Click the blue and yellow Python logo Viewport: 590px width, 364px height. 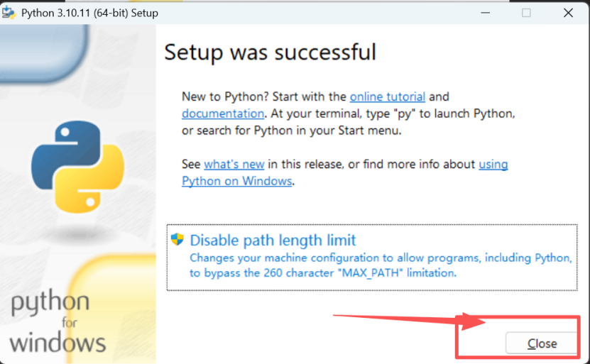(78, 167)
